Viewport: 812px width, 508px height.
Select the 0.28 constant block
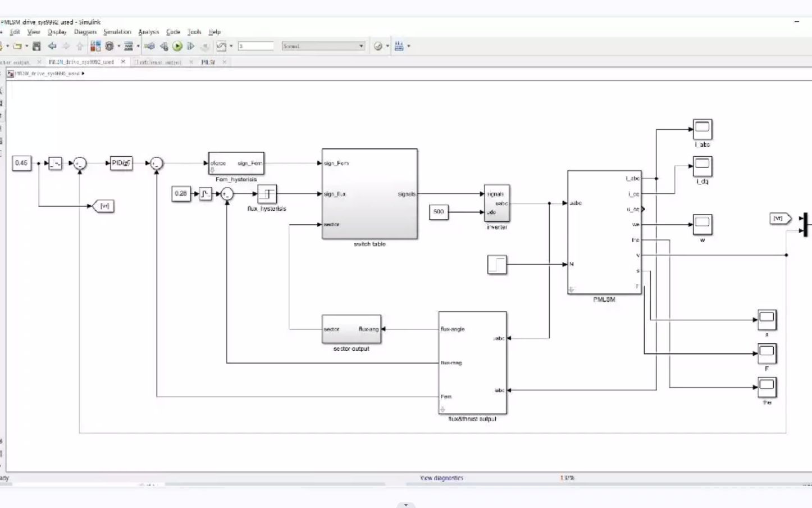(181, 194)
